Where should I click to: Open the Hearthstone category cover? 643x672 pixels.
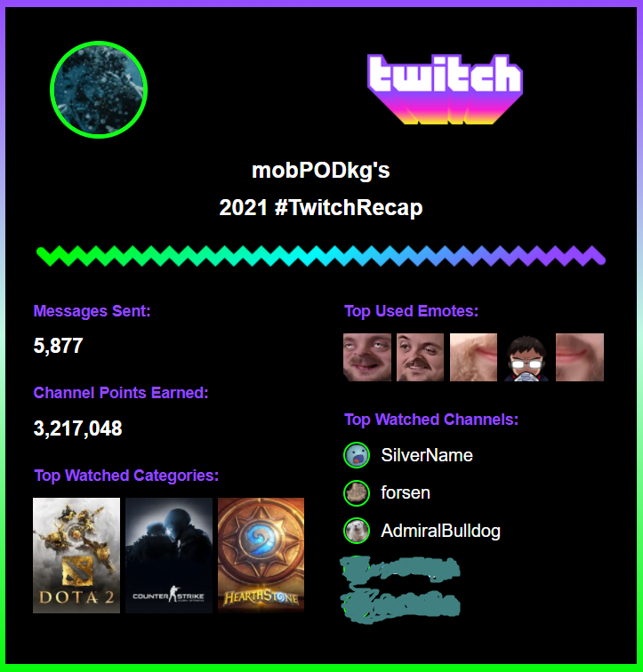tap(261, 556)
